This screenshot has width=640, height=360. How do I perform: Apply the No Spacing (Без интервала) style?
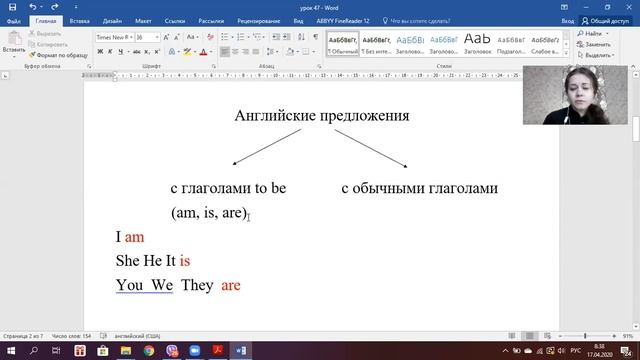[376, 44]
